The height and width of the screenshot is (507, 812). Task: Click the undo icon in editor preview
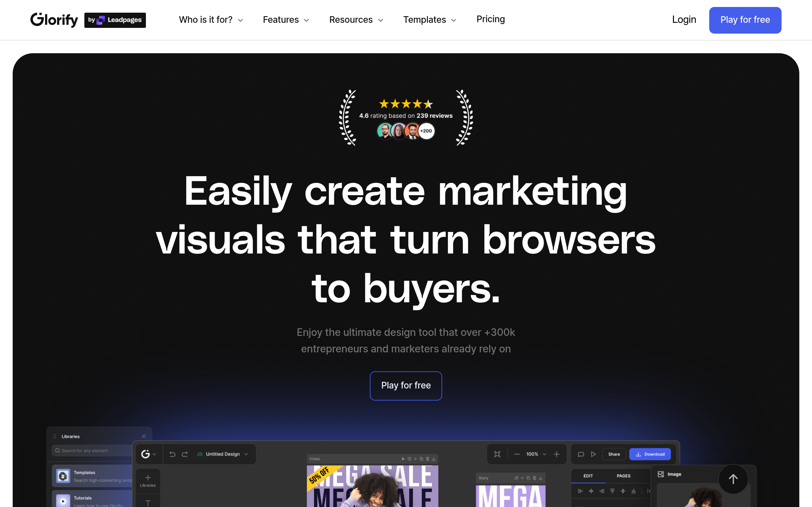click(173, 454)
